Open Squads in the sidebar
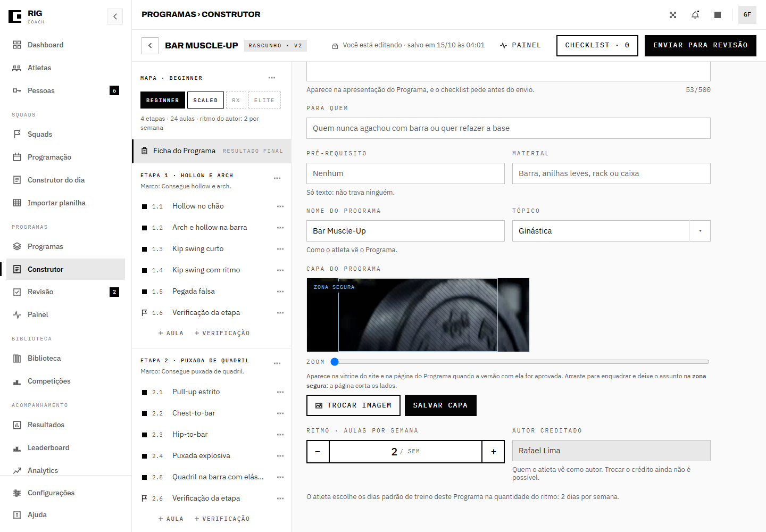The width and height of the screenshot is (766, 532). [65, 134]
